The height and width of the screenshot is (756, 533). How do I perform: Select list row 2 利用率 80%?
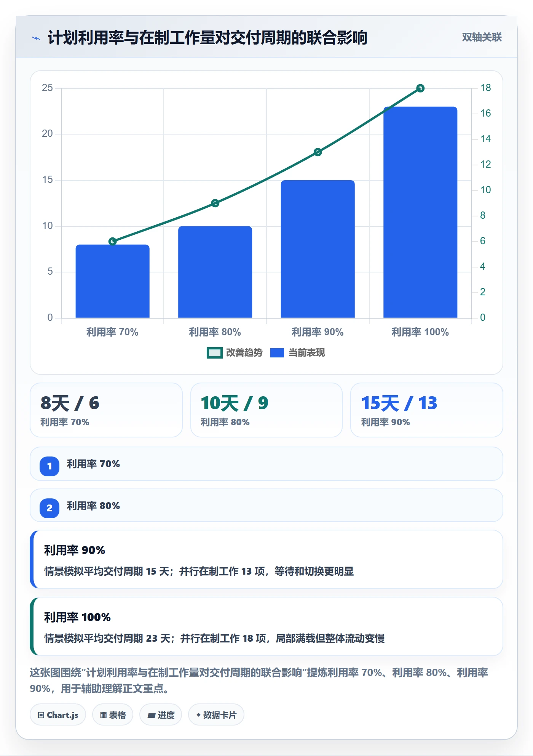tap(266, 506)
